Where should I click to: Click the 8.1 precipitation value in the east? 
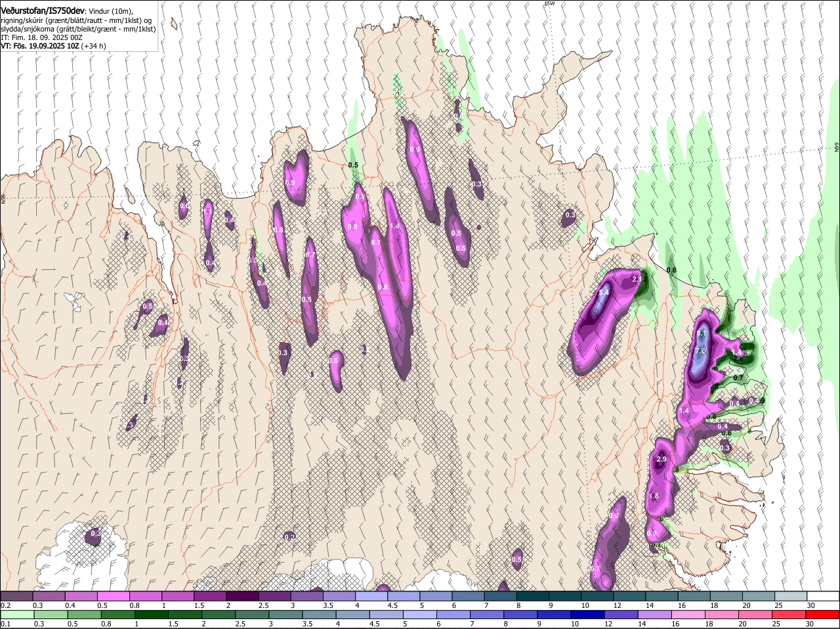tap(702, 334)
